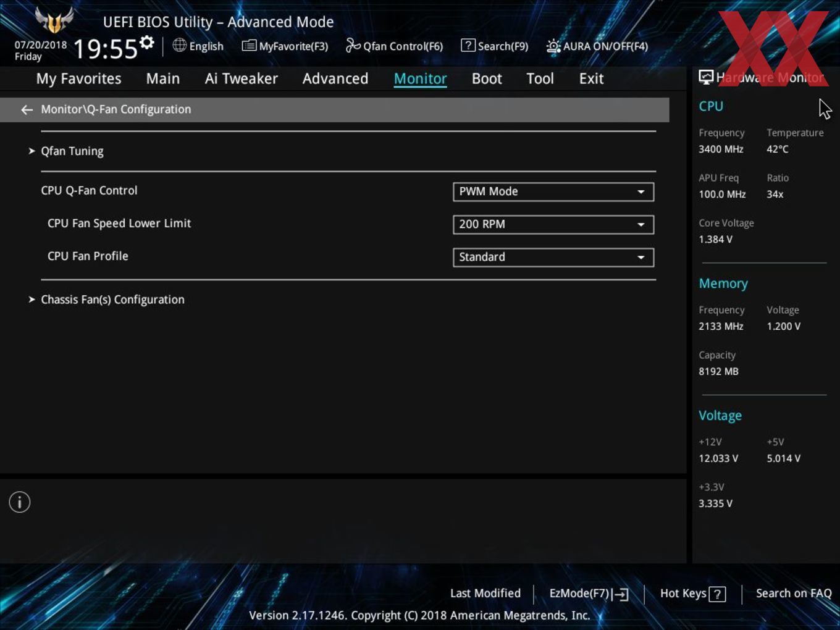Open CPU Fan Speed Lower Limit dropdown
Viewport: 840px width, 630px height.
553,224
